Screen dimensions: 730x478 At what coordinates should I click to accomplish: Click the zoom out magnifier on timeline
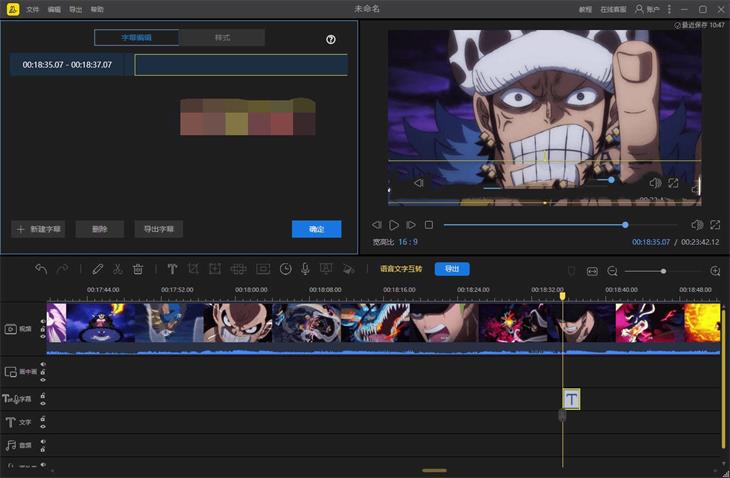[613, 271]
